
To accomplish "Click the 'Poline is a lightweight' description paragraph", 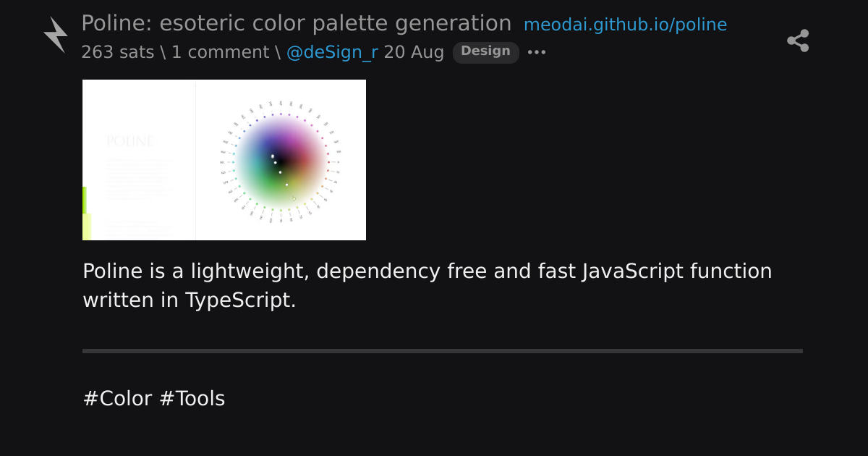I will click(x=427, y=285).
